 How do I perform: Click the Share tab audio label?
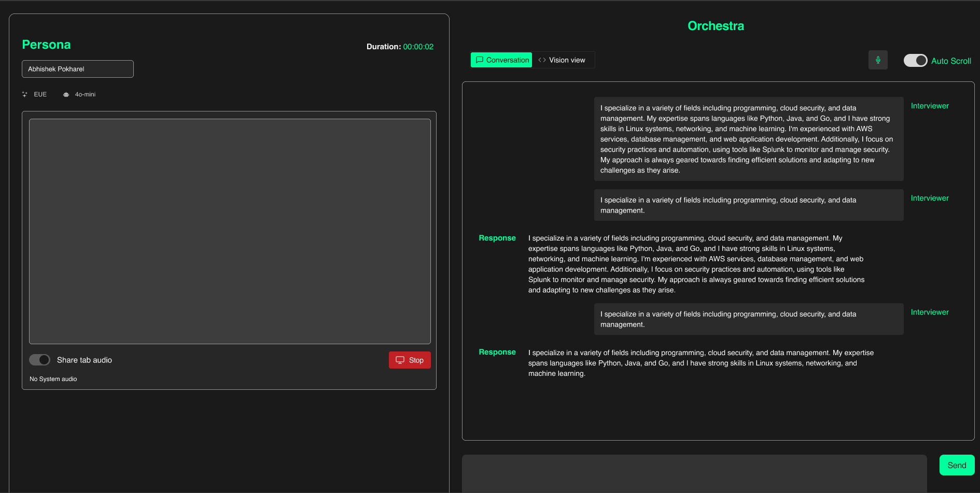click(x=85, y=360)
